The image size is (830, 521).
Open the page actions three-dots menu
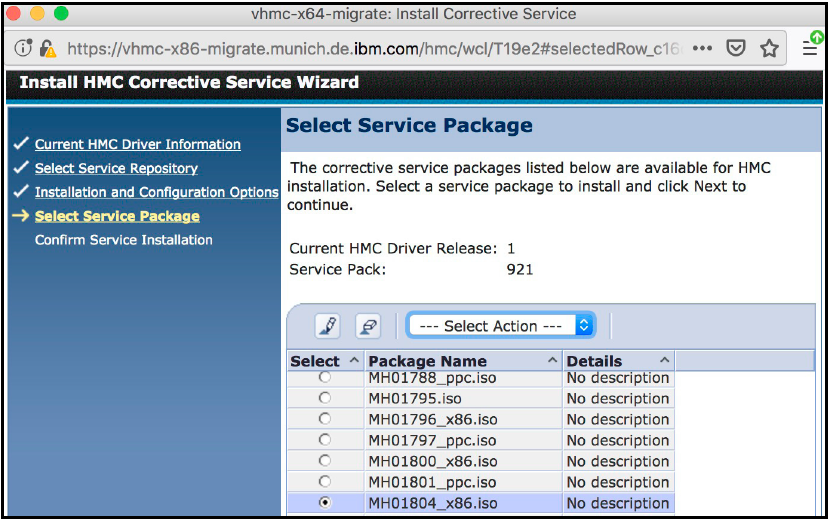(702, 48)
